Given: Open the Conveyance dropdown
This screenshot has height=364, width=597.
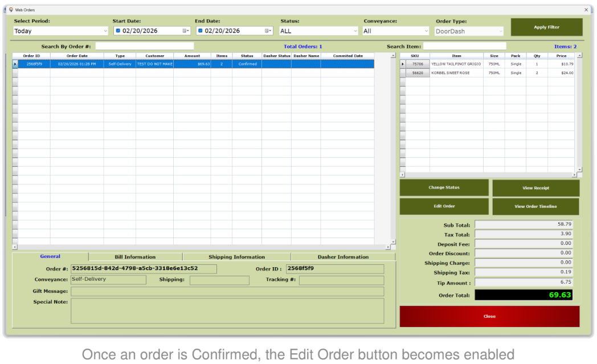Looking at the screenshot, I should [395, 31].
